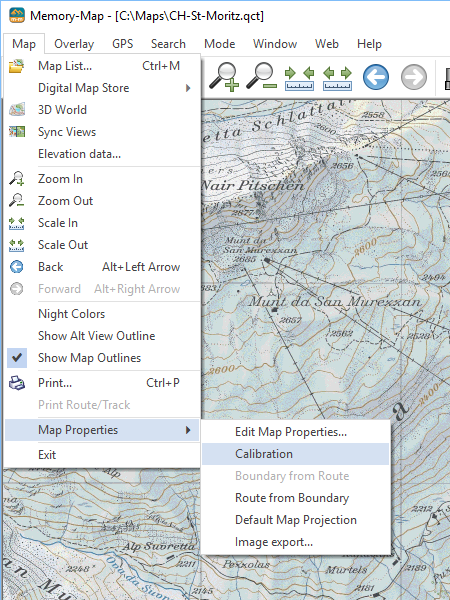Open the Map menu in menu bar
The image size is (450, 600).
click(x=24, y=44)
